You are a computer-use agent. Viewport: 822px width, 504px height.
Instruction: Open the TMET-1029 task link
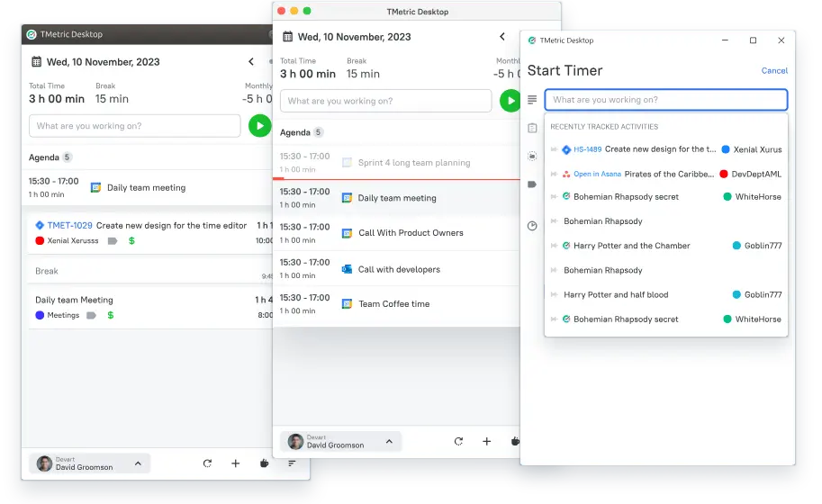point(69,226)
